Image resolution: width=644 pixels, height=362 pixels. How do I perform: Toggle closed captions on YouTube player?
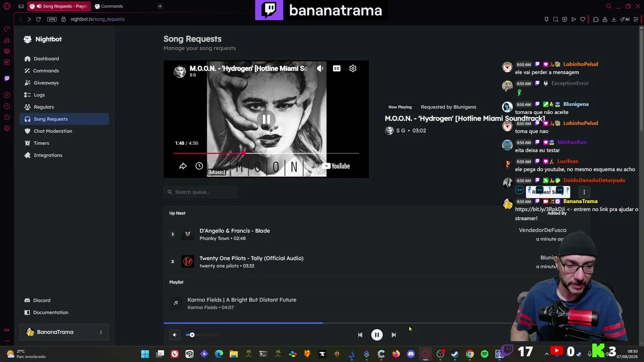point(337,69)
